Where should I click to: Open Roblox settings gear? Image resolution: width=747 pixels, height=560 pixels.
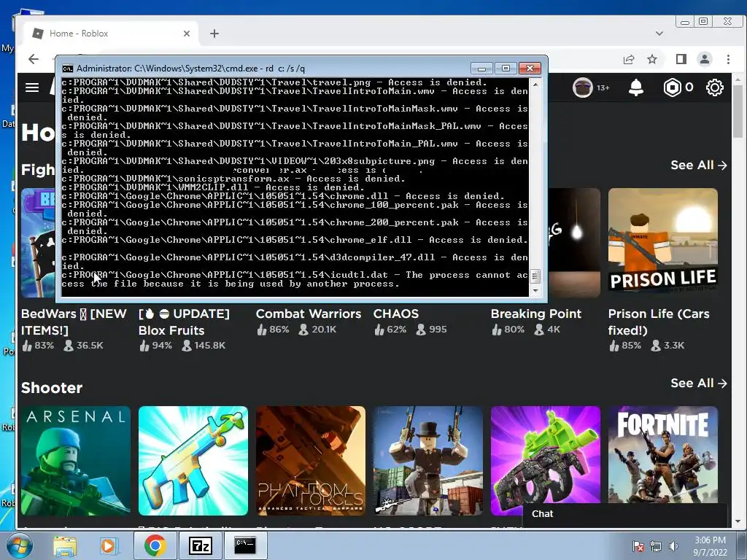(715, 87)
